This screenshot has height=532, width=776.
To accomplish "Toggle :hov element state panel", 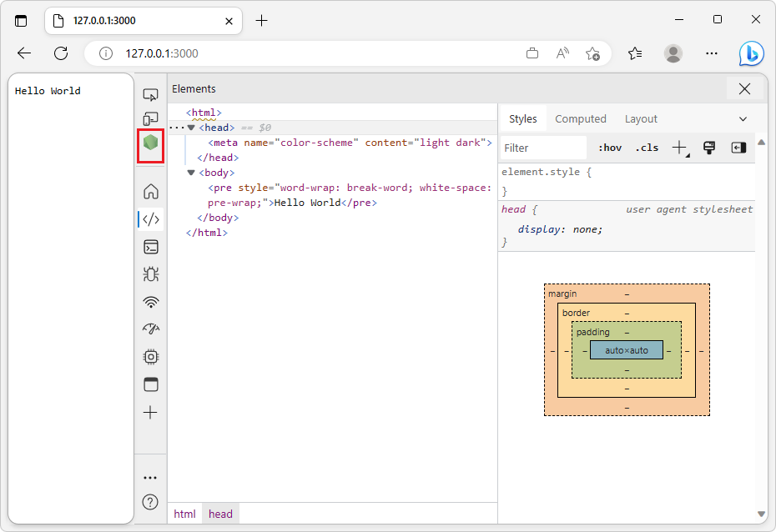I will 610,148.
